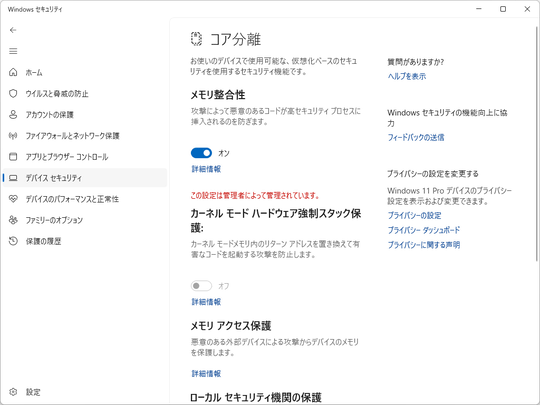The width and height of the screenshot is (540, 405).
Task: Open フィードバックの送信 link
Action: [x=416, y=137]
